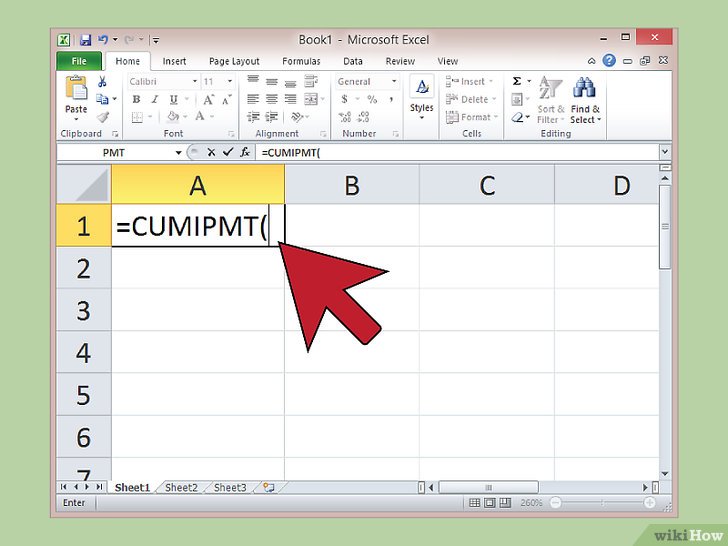Switch to the Review tab
The height and width of the screenshot is (546, 728).
(400, 61)
